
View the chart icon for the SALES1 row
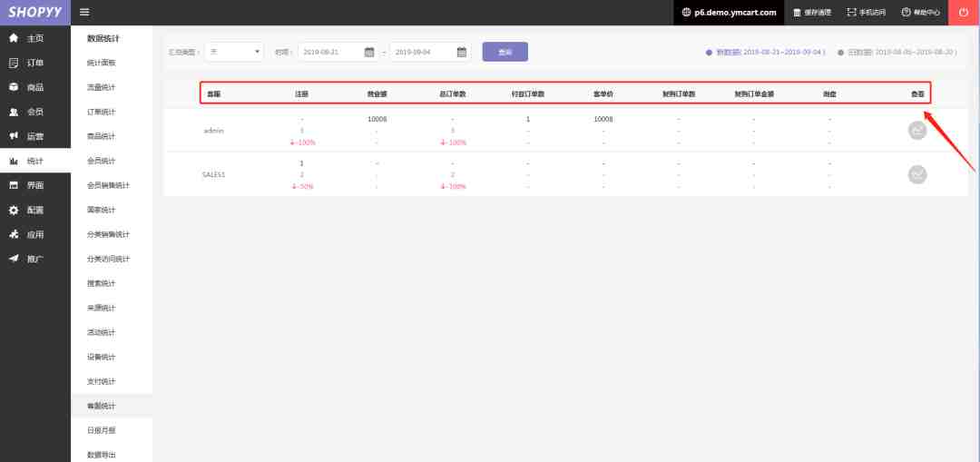click(916, 175)
